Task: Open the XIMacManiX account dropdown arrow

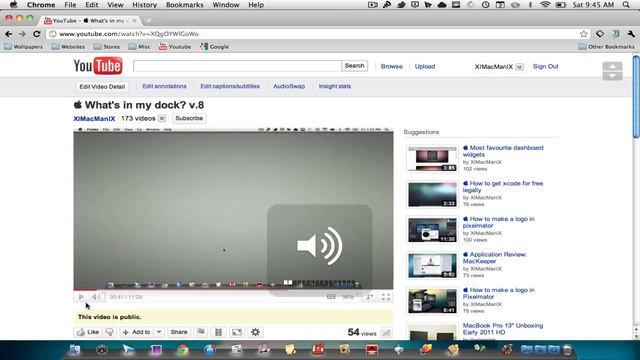Action: (x=519, y=67)
